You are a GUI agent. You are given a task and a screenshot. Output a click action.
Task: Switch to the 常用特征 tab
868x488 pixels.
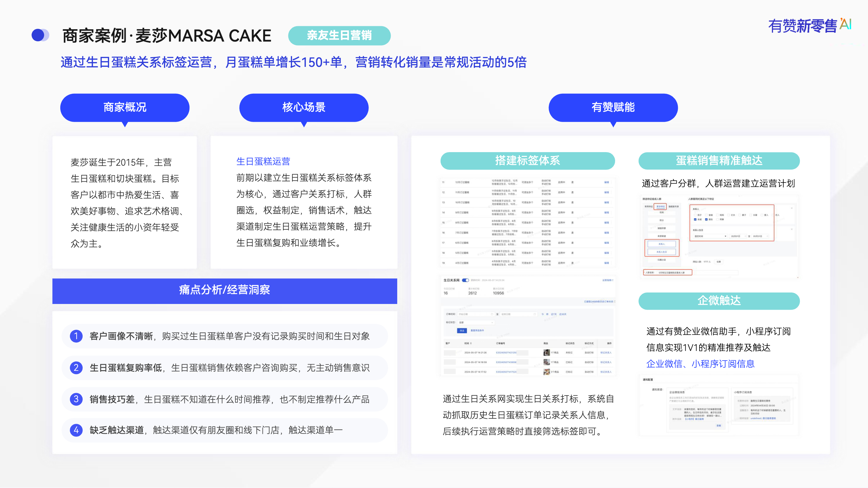(x=649, y=206)
